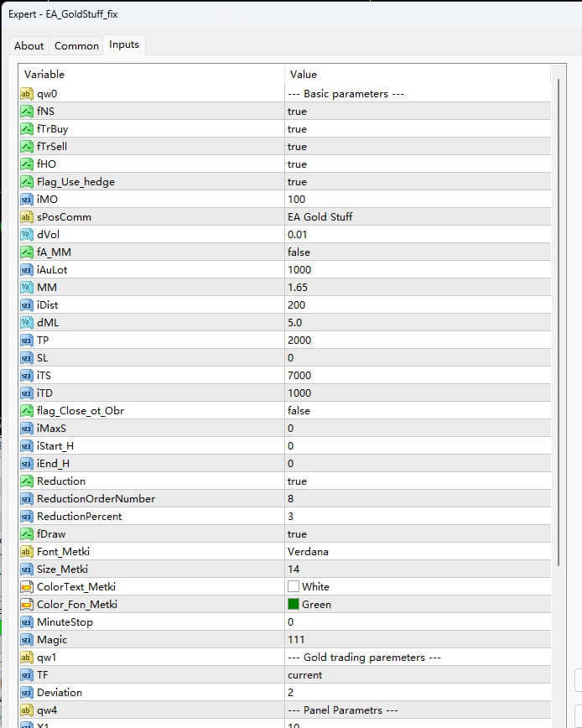Image resolution: width=582 pixels, height=728 pixels.
Task: Click the fTrSell boolean icon
Action: [27, 147]
